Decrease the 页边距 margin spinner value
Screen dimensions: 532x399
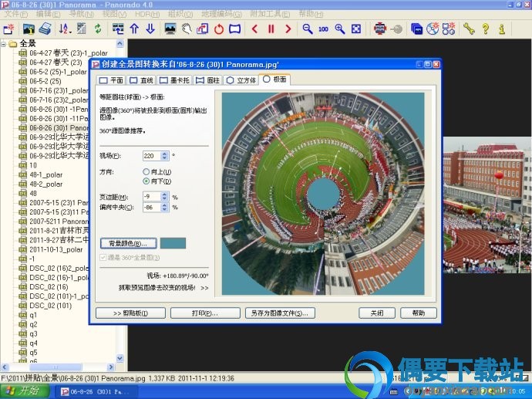tap(164, 198)
